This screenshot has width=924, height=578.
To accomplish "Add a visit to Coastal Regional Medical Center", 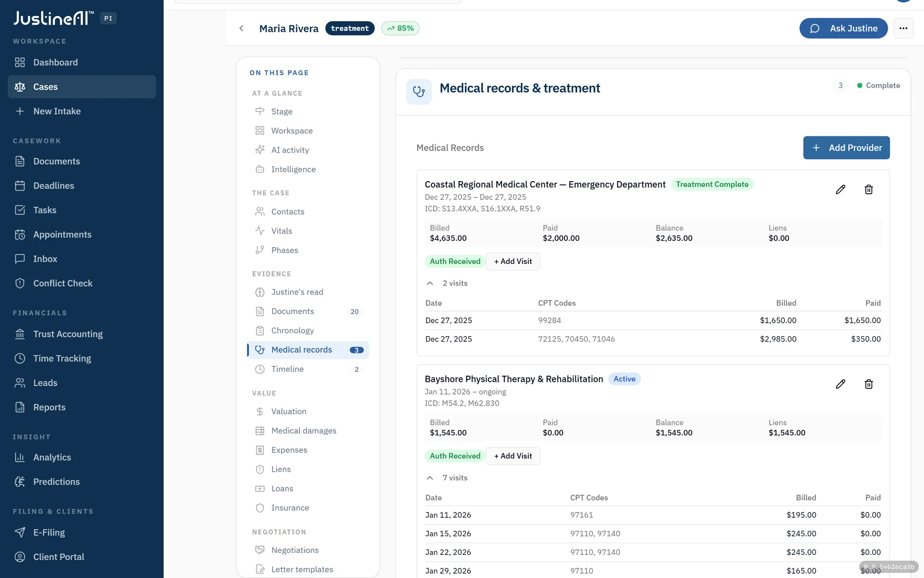I will point(513,262).
